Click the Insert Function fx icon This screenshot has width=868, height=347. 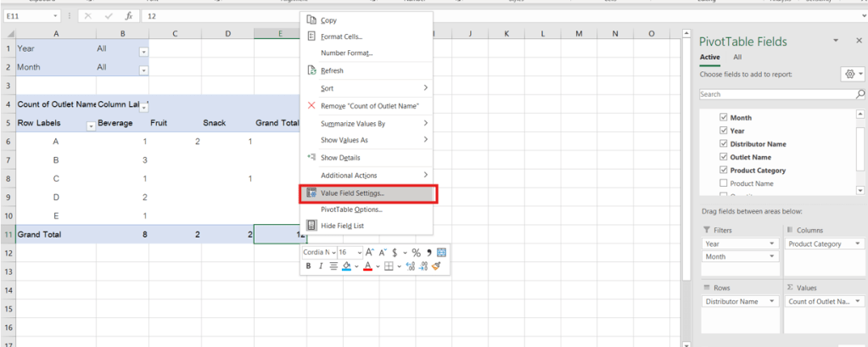(x=127, y=16)
